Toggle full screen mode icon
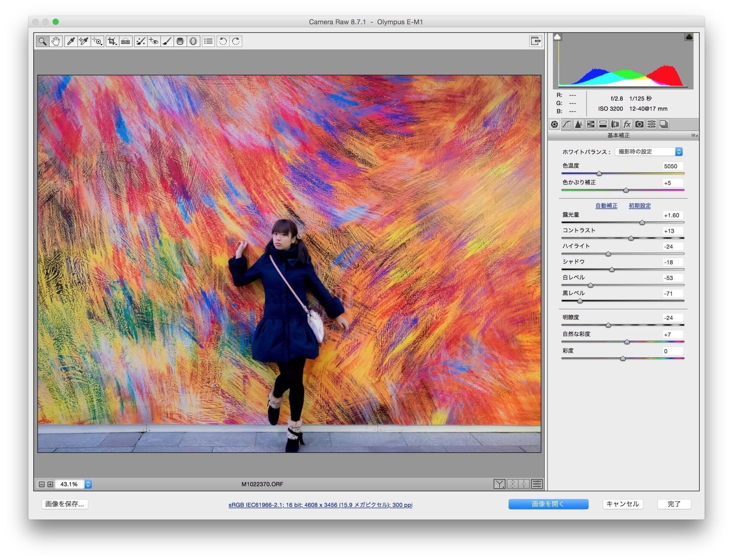 click(536, 41)
